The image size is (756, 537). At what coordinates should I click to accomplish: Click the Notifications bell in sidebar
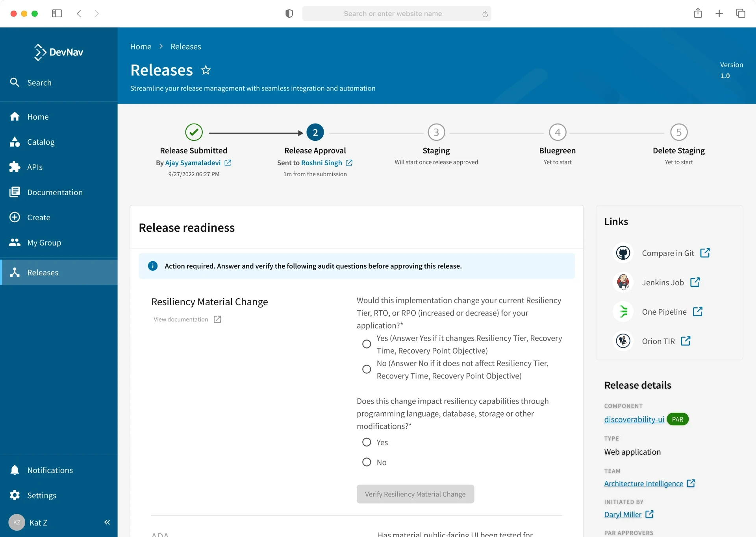15,470
